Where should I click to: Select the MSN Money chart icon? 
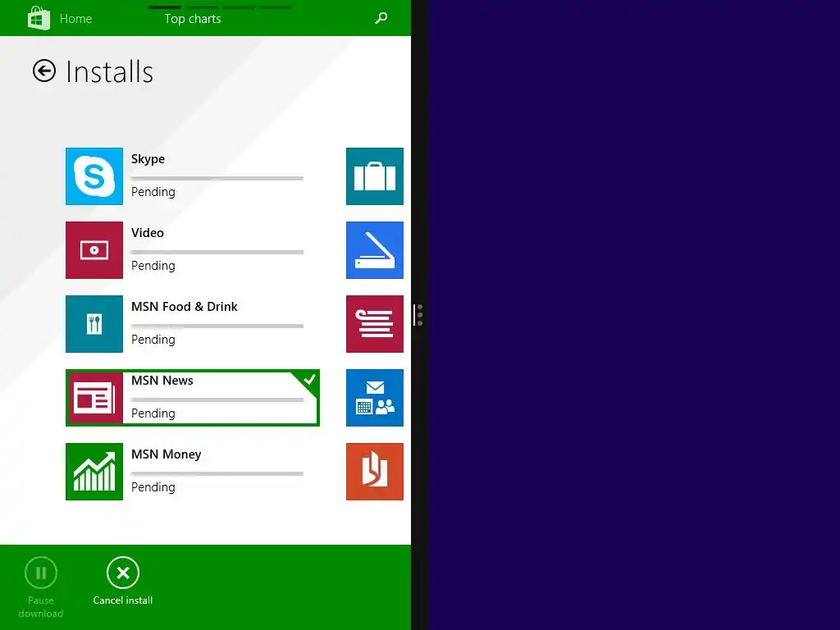(x=94, y=472)
